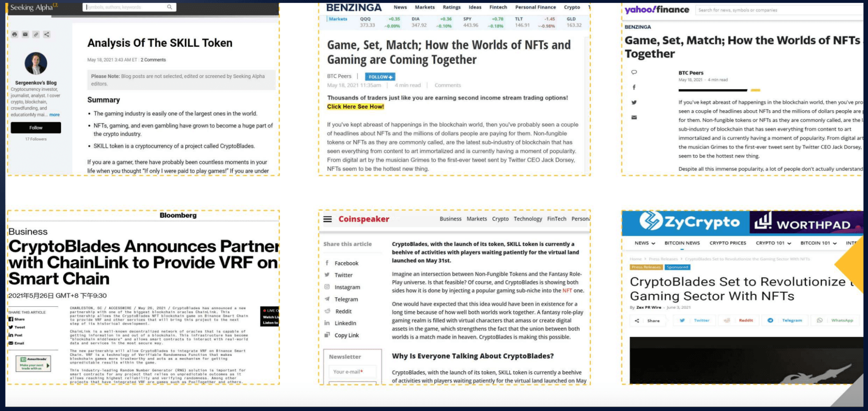Click the Seeking Alpha email envelope icon
The image size is (868, 411).
(x=25, y=34)
